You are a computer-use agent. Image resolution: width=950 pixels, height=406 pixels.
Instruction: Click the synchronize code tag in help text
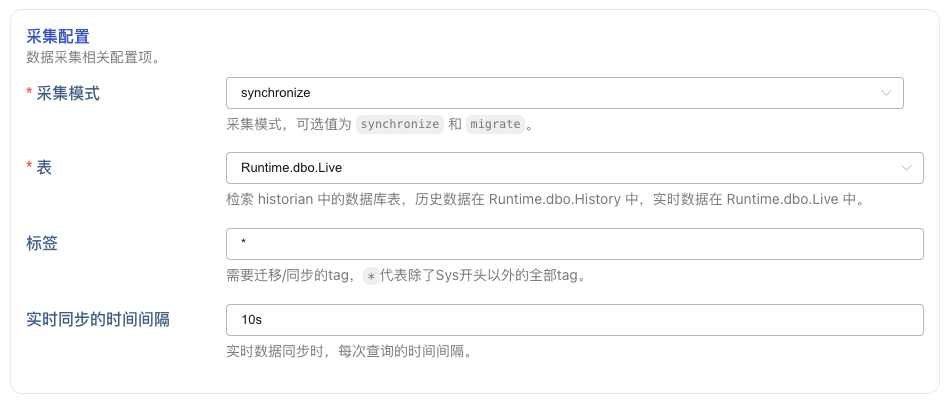400,125
